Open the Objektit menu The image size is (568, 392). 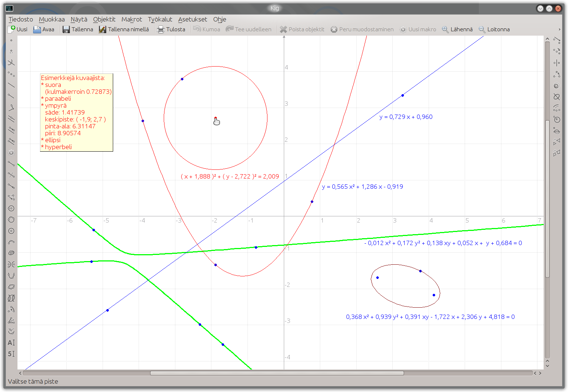click(104, 19)
